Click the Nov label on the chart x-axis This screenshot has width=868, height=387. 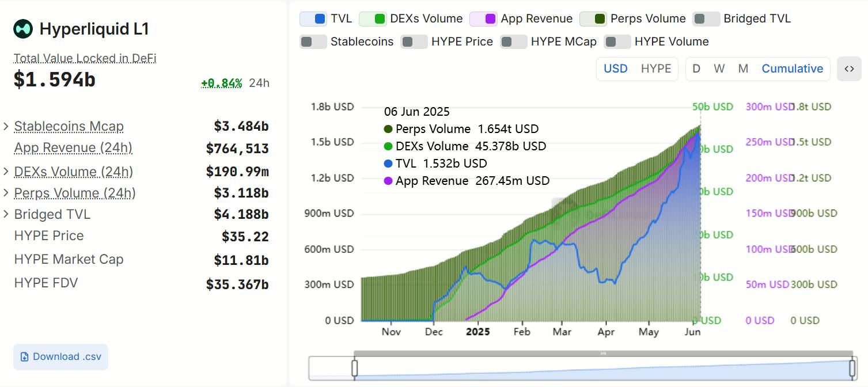tap(391, 332)
